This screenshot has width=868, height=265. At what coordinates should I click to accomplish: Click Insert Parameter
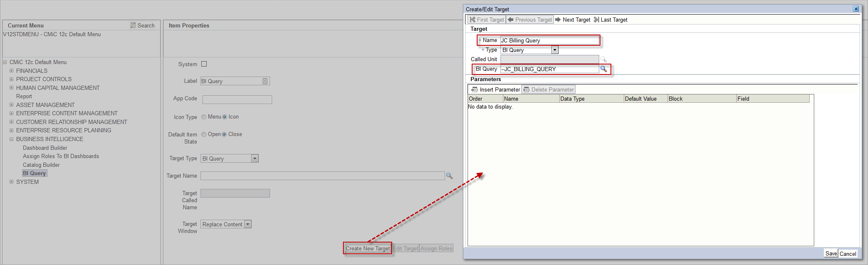click(495, 89)
